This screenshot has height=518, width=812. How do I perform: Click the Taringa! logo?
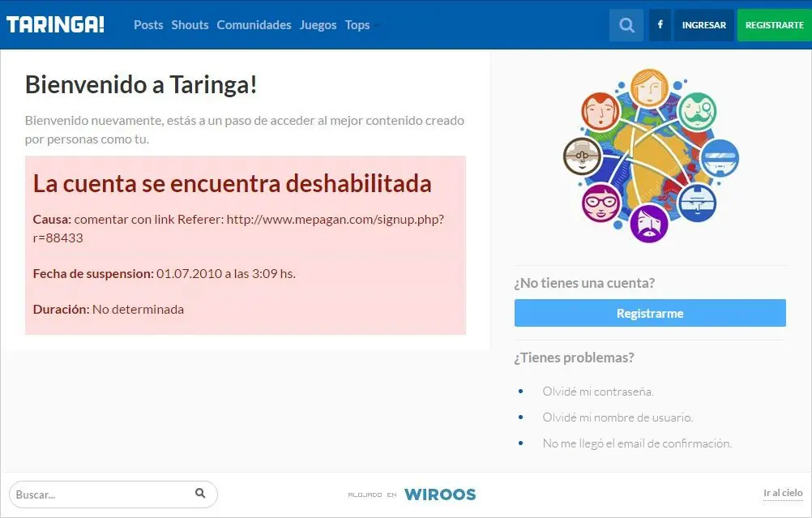point(55,24)
